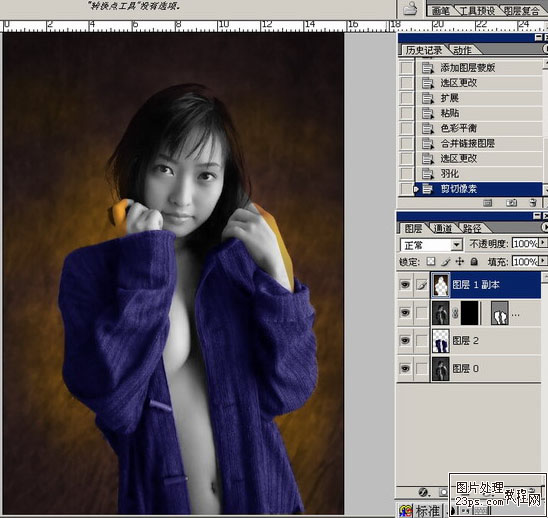Select history state 添加图层蒙版
Screen dimensions: 548x518
coord(479,67)
